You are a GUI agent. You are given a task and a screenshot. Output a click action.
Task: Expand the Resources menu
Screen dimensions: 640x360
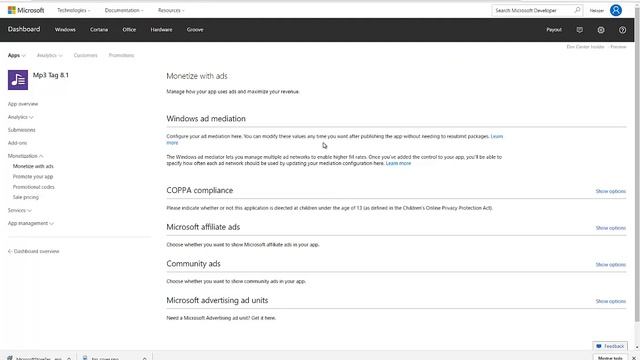171,10
